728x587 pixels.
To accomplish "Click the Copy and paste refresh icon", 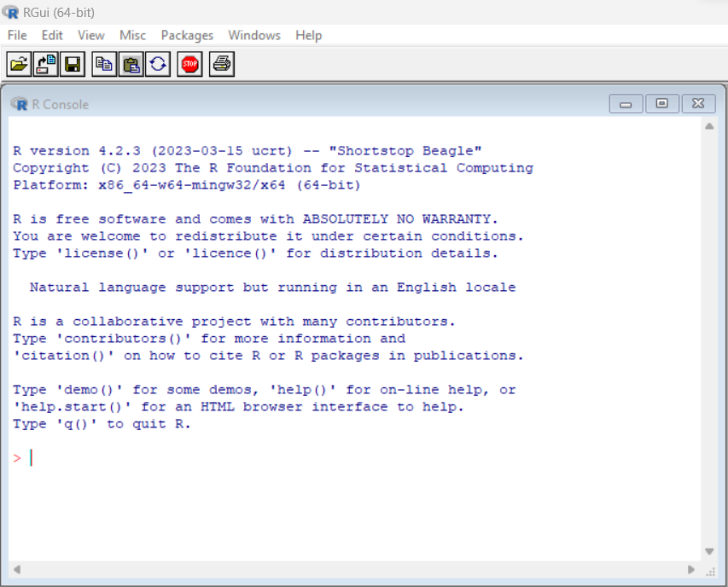I will click(x=158, y=64).
